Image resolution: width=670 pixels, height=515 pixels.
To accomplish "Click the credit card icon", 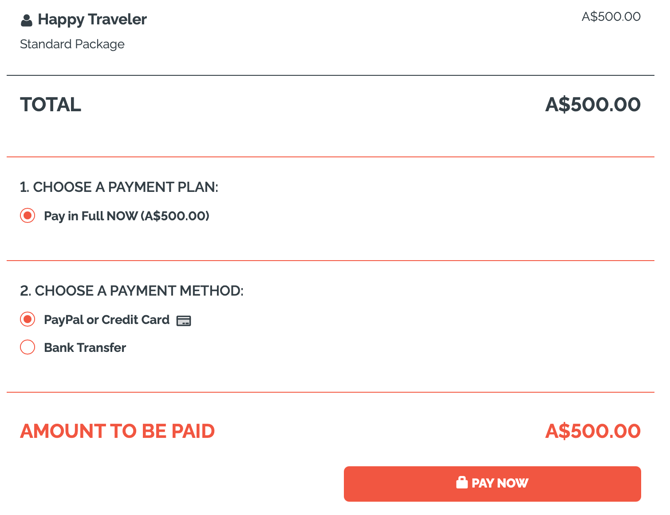I will click(x=184, y=321).
